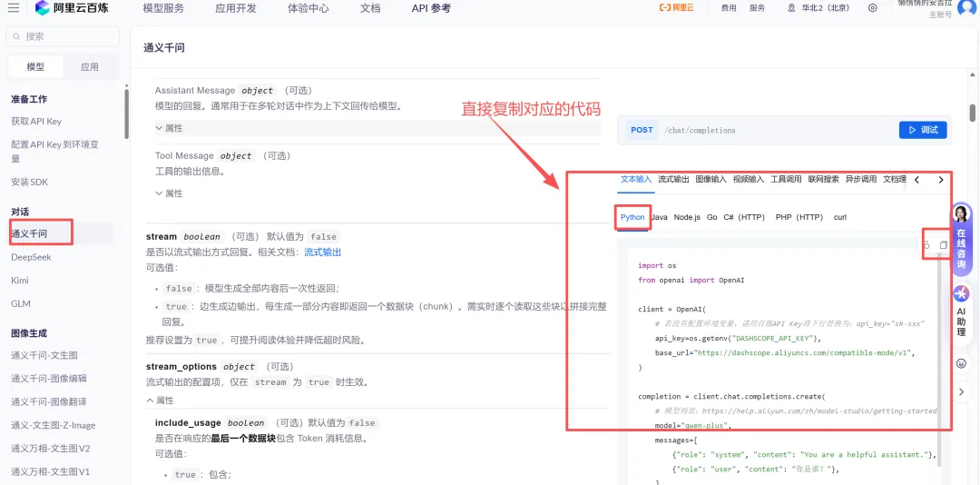Screen dimensions: 980x485
Task: Switch code language to Node.js
Action: pyautogui.click(x=688, y=217)
